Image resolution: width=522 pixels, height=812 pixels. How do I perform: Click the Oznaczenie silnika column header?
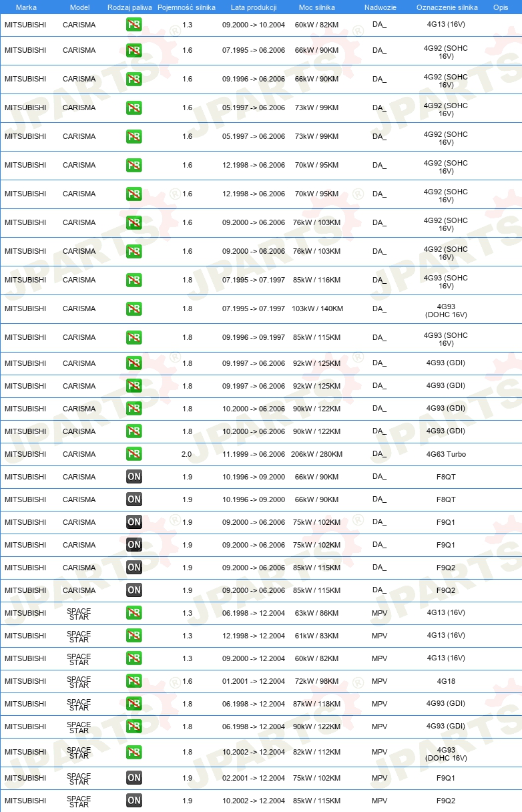(x=447, y=8)
